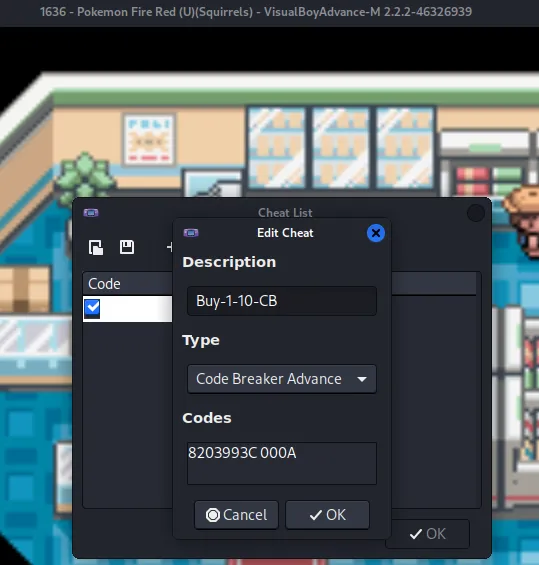Click the Description field containing Buy-1-10-CB

(282, 301)
